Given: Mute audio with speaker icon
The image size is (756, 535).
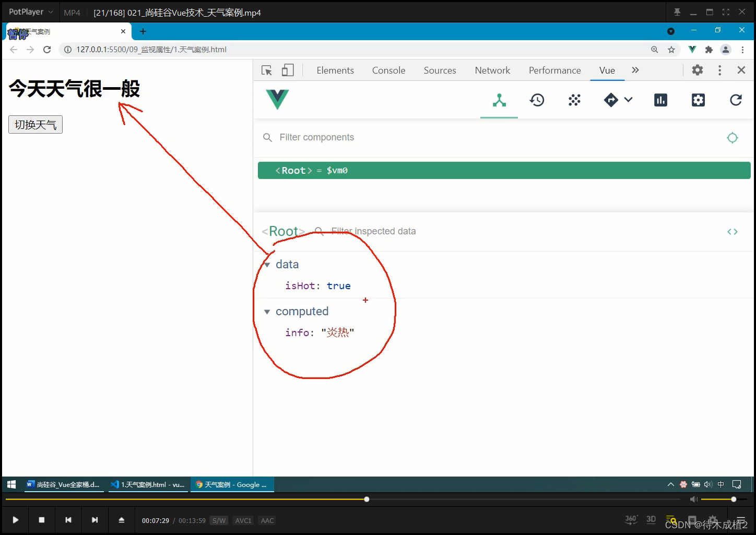Looking at the screenshot, I should [x=693, y=500].
